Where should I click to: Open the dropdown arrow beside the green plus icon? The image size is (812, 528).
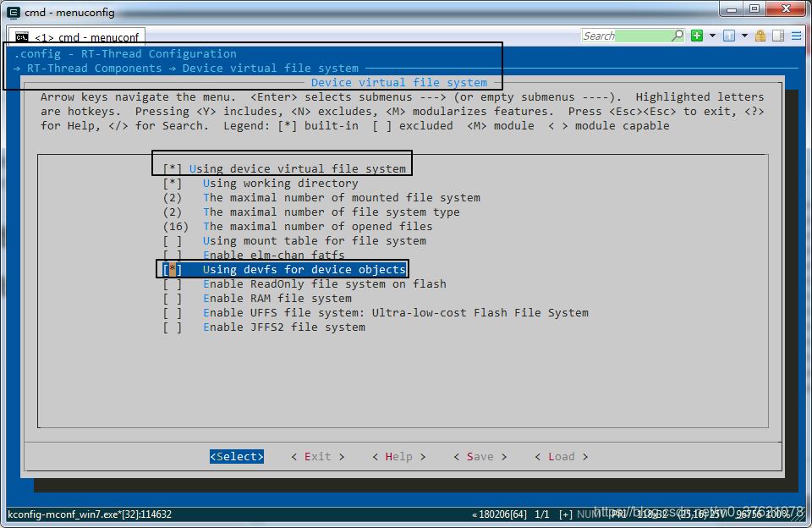tap(712, 36)
